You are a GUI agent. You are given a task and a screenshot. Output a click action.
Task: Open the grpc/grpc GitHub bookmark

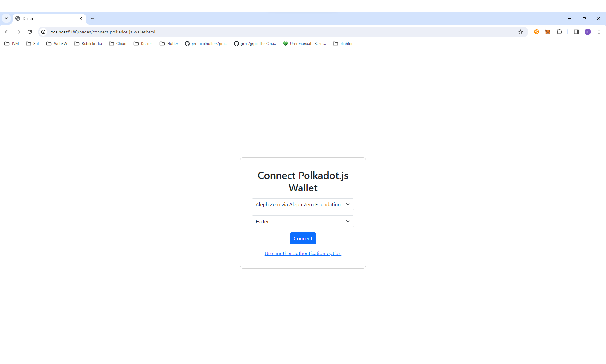pyautogui.click(x=255, y=44)
